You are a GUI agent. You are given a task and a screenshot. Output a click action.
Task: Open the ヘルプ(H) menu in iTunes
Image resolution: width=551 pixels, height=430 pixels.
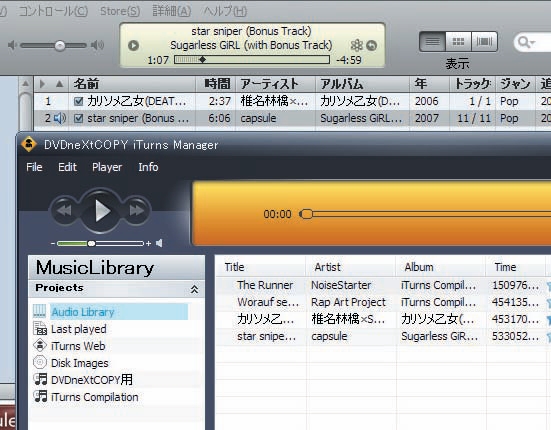tap(225, 11)
